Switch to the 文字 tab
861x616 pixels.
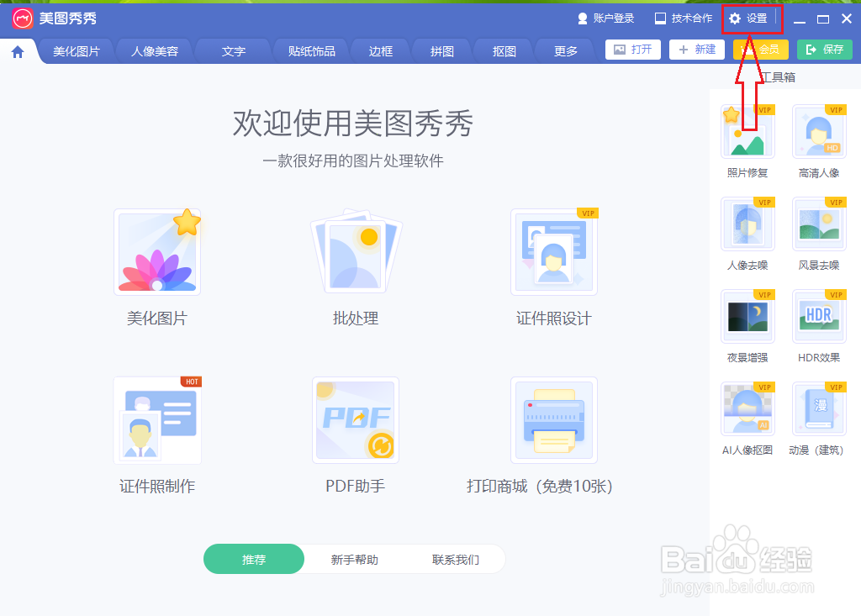pyautogui.click(x=234, y=51)
